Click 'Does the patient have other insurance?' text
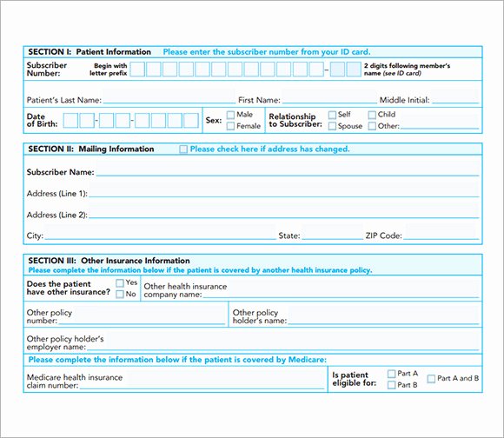Viewport: 504px width, 438px height. click(69, 288)
